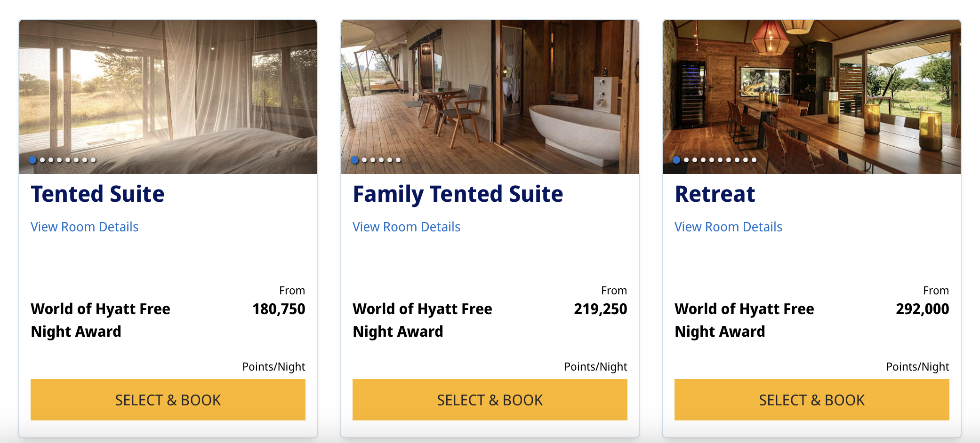The height and width of the screenshot is (443, 980).
Task: Click the Retreat dining room photo
Action: (811, 89)
